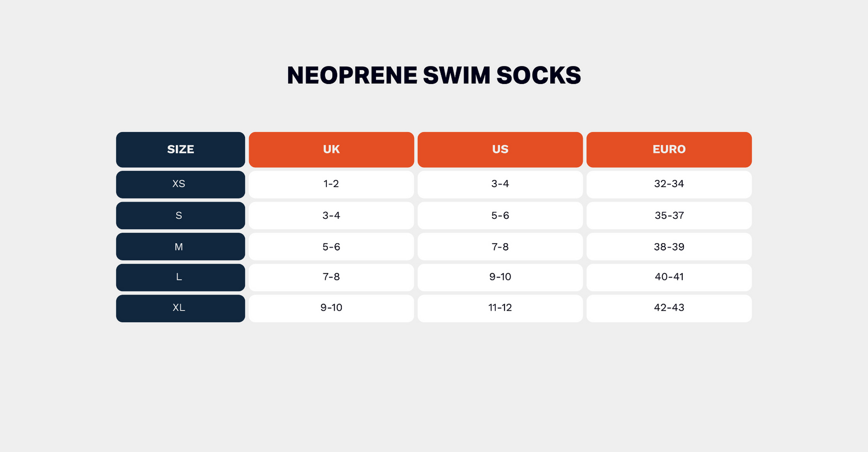Screen dimensions: 868x452
Task: Click the UK 1-2 cell for XS
Action: 331,184
